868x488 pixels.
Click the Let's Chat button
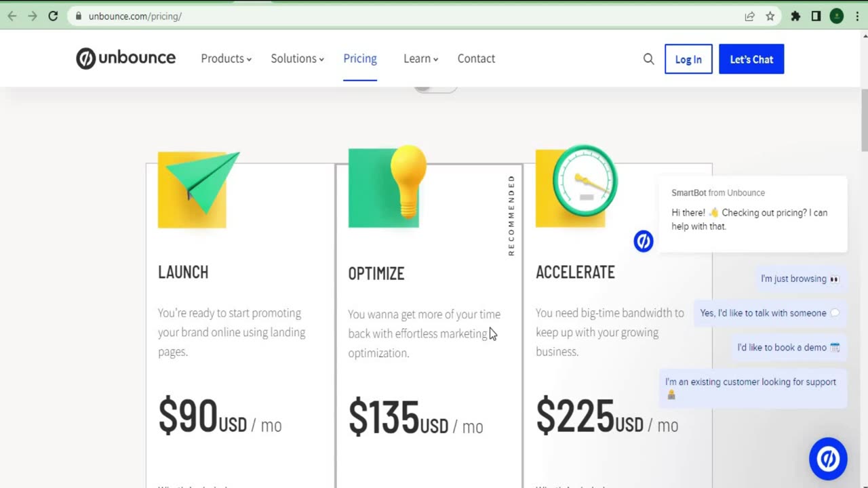751,59
